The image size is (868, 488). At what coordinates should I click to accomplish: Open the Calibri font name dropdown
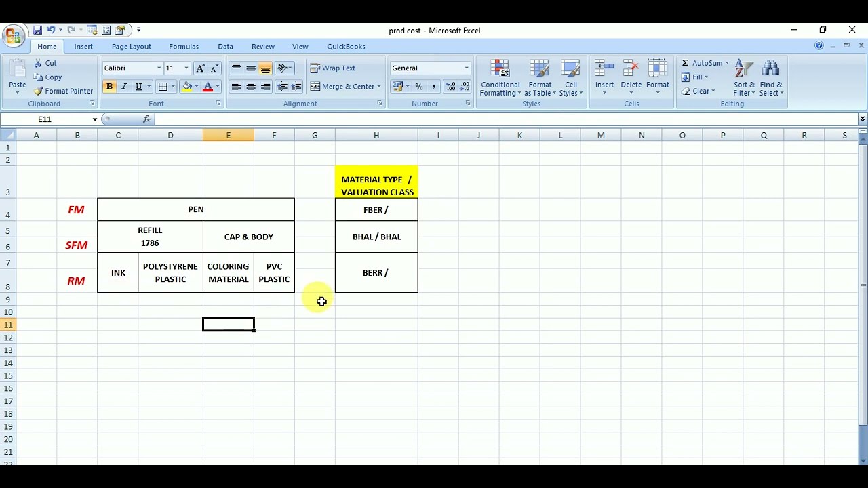tap(159, 68)
